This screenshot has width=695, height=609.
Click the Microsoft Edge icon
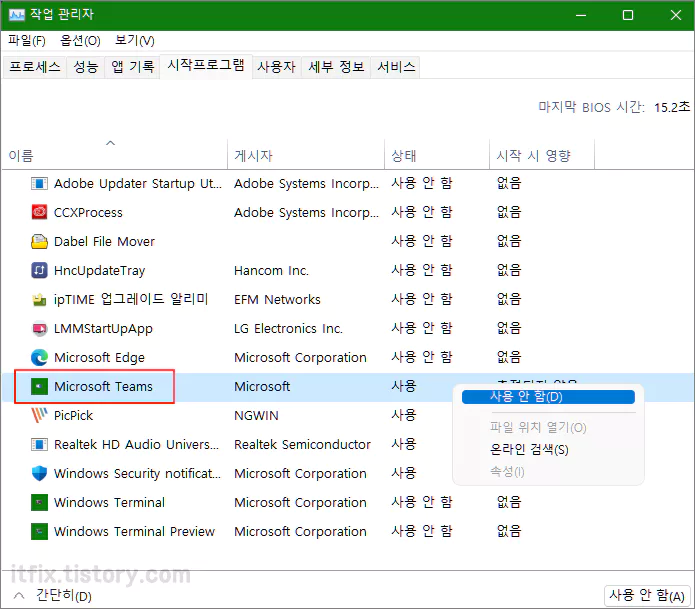click(39, 357)
